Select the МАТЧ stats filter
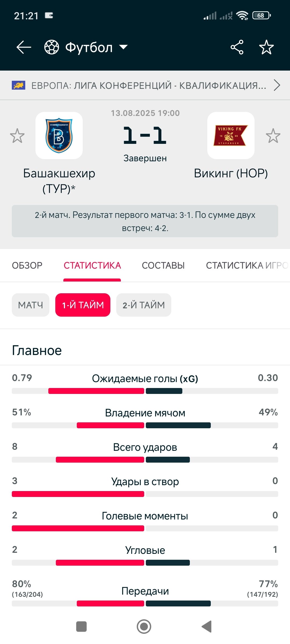290x644 pixels. (x=31, y=305)
